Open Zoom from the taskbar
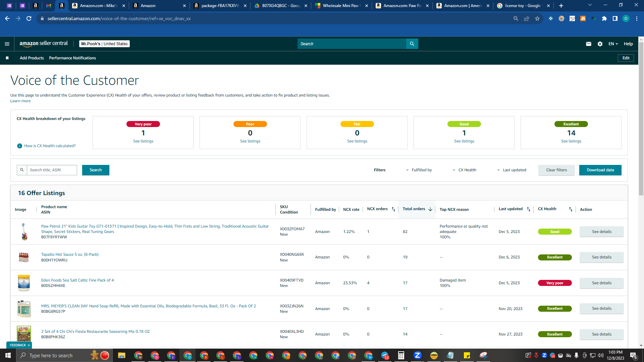This screenshot has width=644, height=362. pyautogui.click(x=418, y=355)
